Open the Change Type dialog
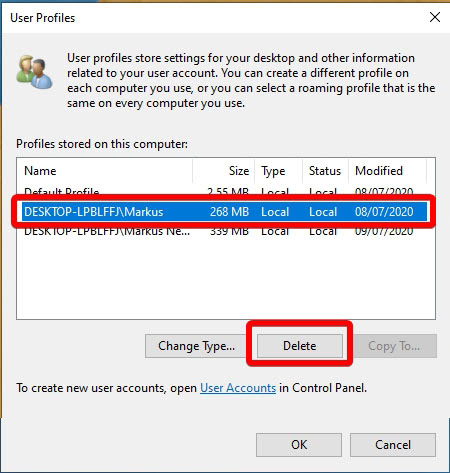Screen dimensions: 450x473 tap(196, 346)
